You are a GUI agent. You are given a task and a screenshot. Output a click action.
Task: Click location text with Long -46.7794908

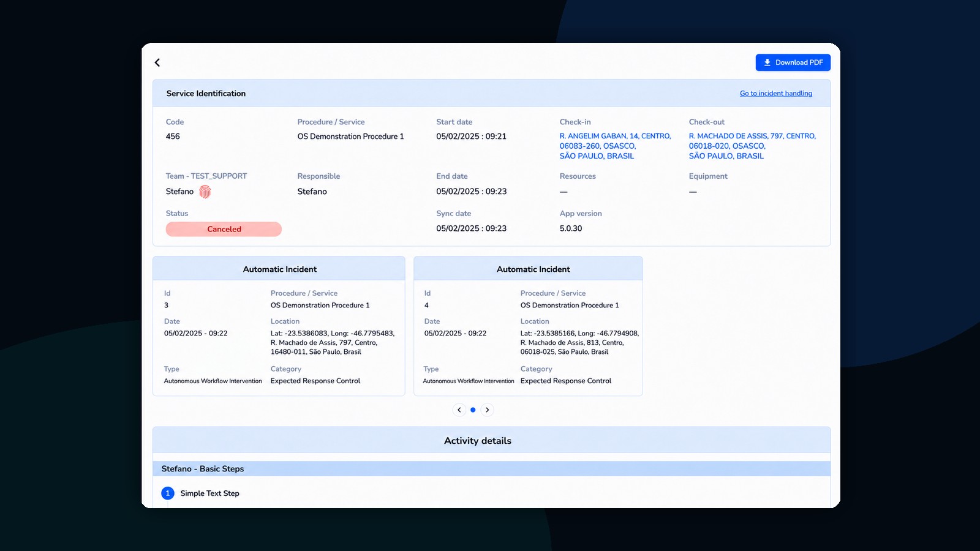click(x=579, y=343)
